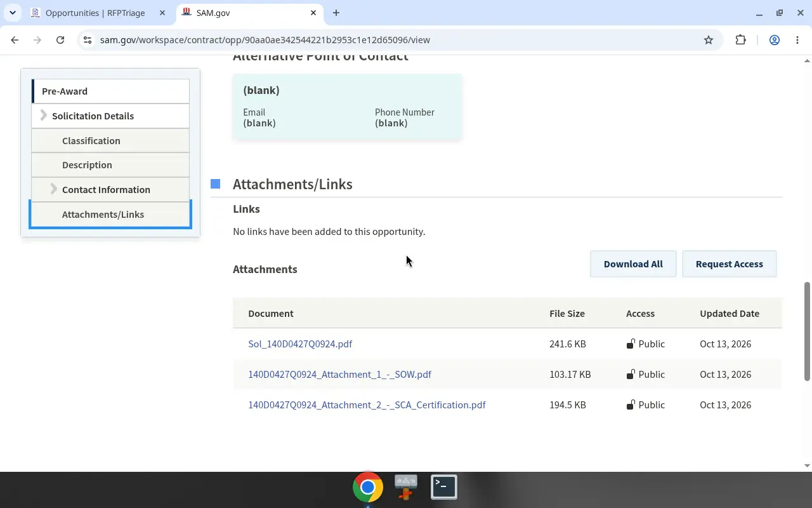Click the scrollbar down arrow

pyautogui.click(x=807, y=465)
